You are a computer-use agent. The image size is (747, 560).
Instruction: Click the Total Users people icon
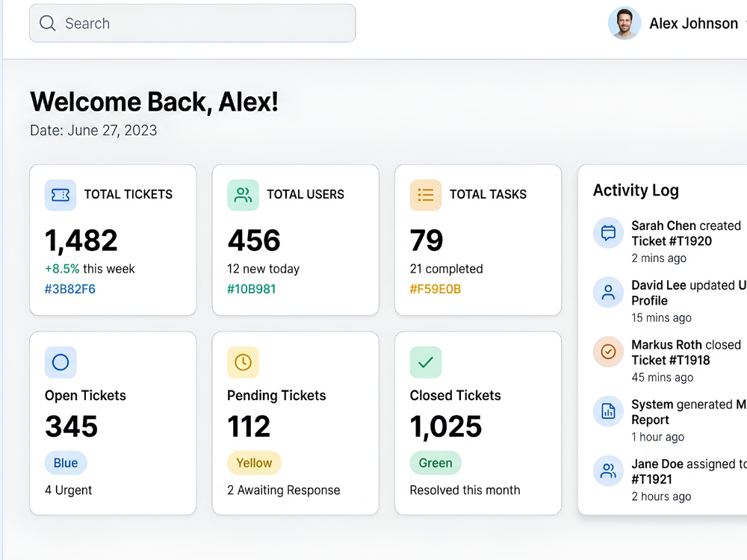(243, 195)
